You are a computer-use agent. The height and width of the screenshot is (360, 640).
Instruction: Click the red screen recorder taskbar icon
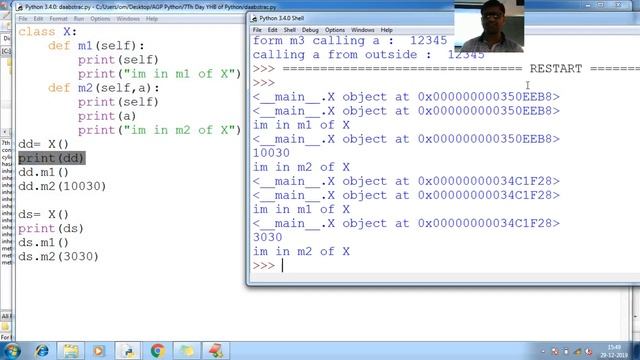pyautogui.click(x=216, y=351)
